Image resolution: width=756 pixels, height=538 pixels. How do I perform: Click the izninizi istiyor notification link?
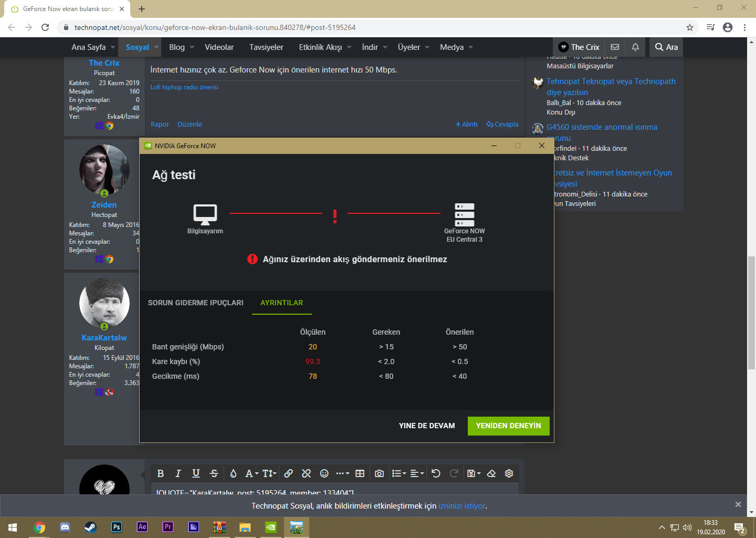462,506
